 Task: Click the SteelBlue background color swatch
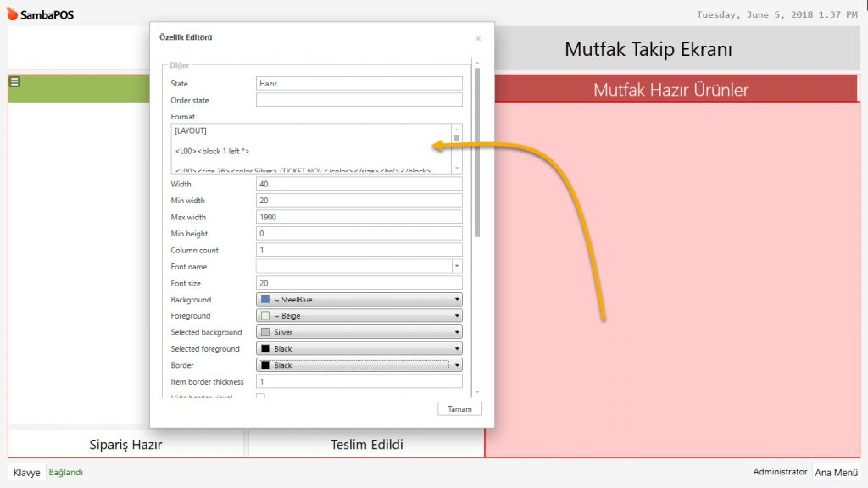(265, 299)
